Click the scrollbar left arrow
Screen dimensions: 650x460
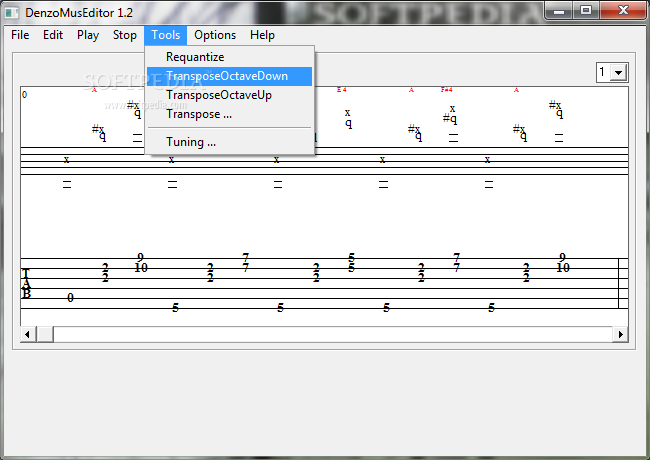coord(27,334)
